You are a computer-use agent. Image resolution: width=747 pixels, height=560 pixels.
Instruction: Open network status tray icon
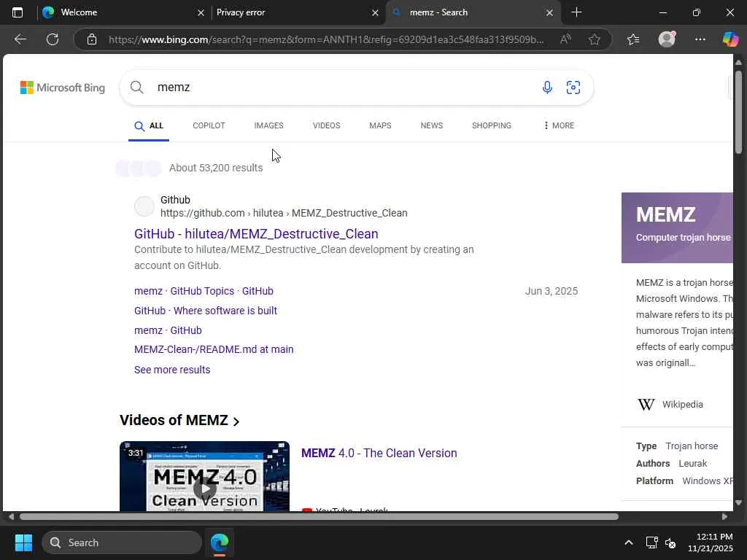tap(651, 542)
